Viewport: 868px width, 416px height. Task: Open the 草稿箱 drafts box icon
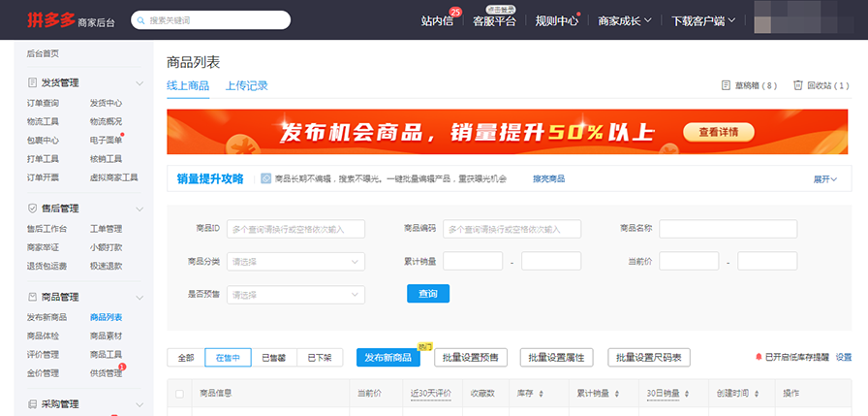726,85
